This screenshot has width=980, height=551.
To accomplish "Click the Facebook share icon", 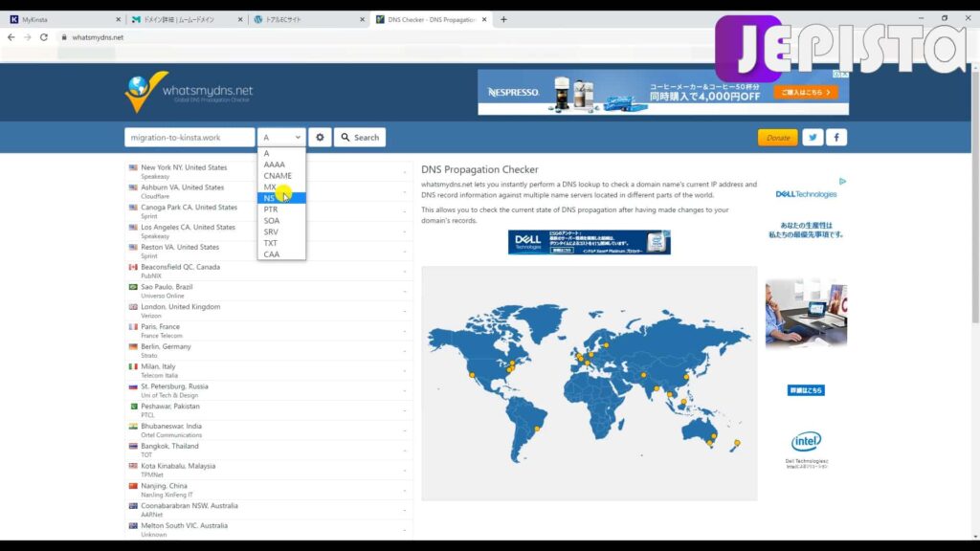I will pos(835,138).
